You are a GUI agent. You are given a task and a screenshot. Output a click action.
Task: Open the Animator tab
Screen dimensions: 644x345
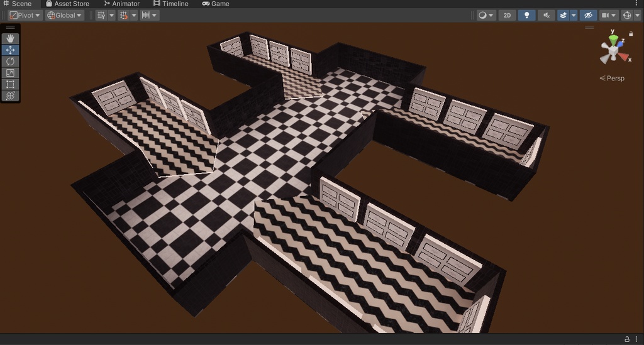tap(121, 4)
